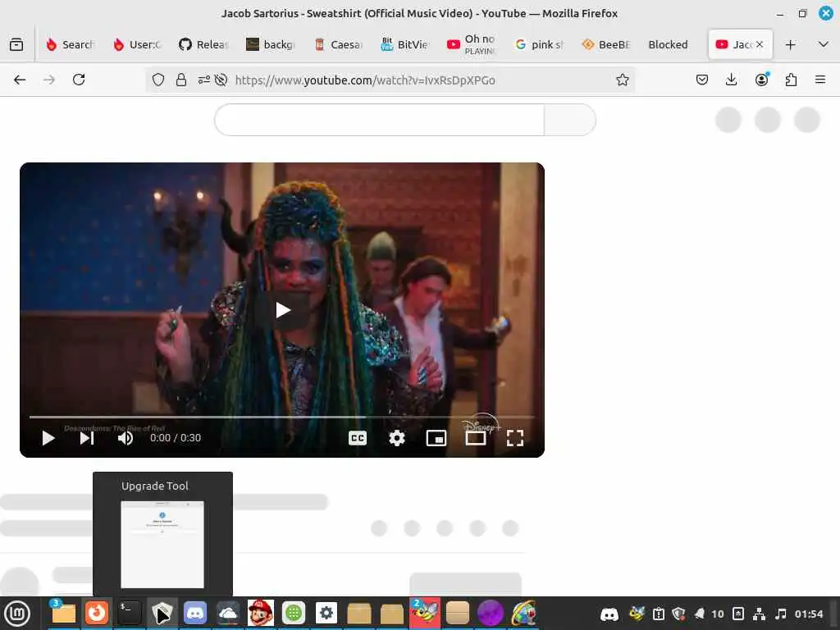Open the Discord tray icon
840x630 pixels.
tap(609, 614)
